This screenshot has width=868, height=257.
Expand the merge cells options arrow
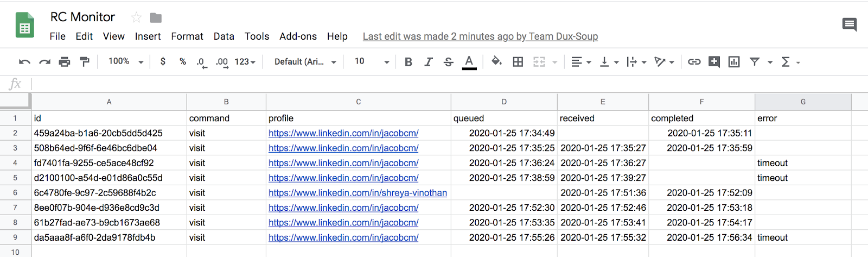[x=554, y=62]
